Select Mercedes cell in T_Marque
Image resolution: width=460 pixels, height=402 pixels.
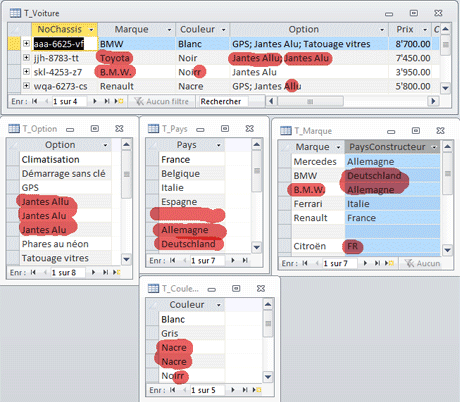(x=318, y=161)
